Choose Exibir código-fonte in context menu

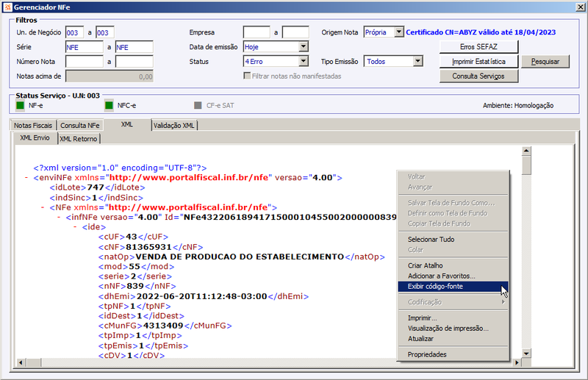(x=453, y=286)
